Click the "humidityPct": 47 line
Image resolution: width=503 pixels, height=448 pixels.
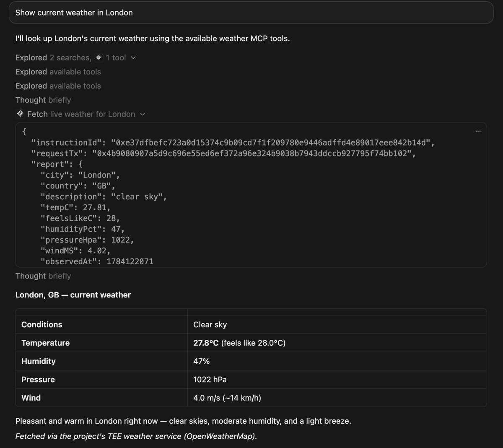pos(83,229)
